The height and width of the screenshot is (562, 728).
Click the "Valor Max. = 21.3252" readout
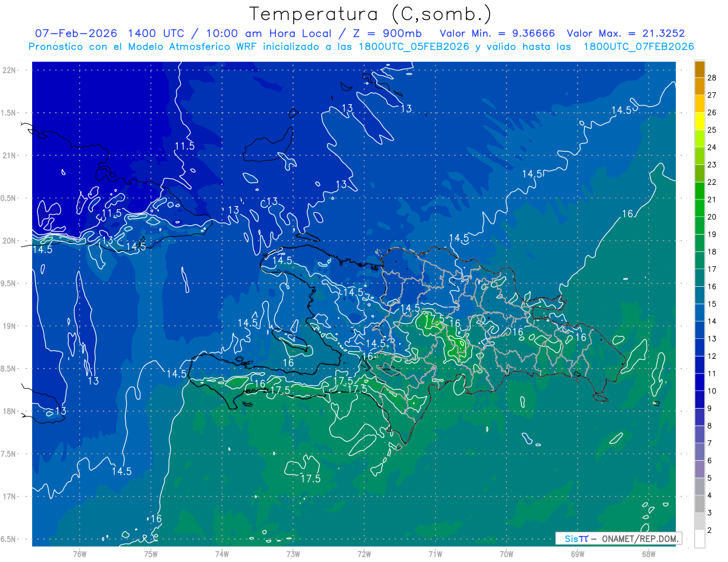point(626,33)
